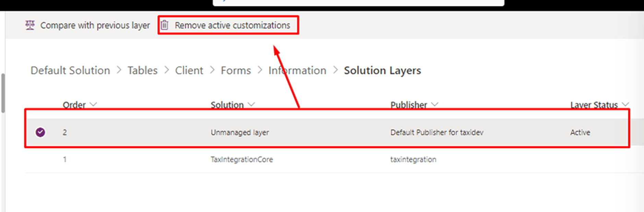Open the Layer Status column dropdown
This screenshot has height=212, width=644.
coord(625,104)
